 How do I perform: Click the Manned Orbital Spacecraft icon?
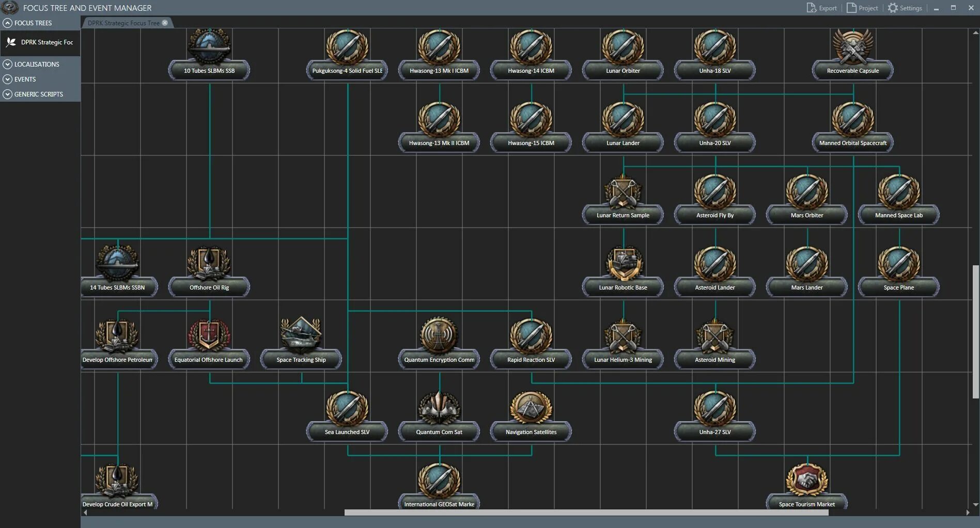tap(853, 119)
